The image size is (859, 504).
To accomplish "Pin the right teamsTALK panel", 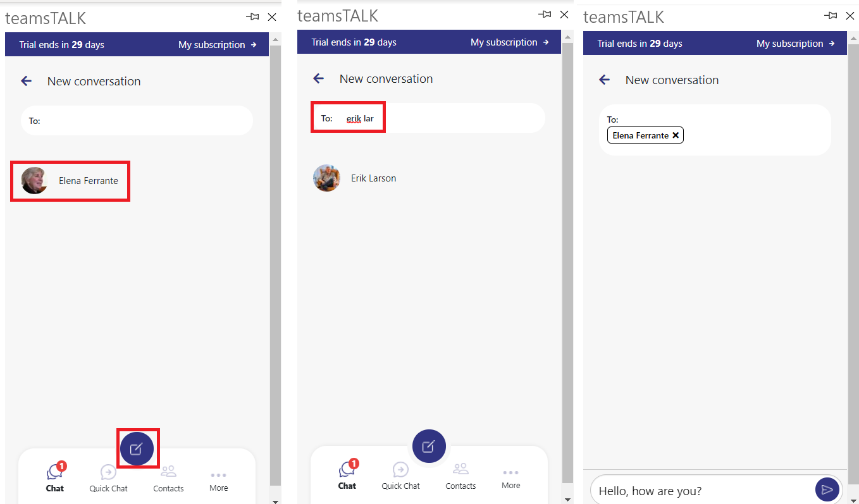I will click(831, 16).
